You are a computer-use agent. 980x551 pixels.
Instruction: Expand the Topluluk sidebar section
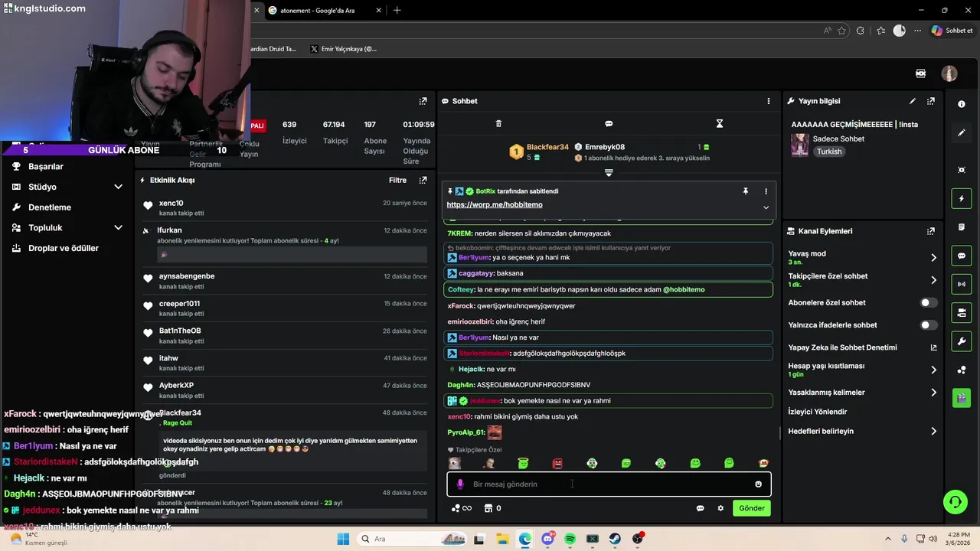(118, 227)
